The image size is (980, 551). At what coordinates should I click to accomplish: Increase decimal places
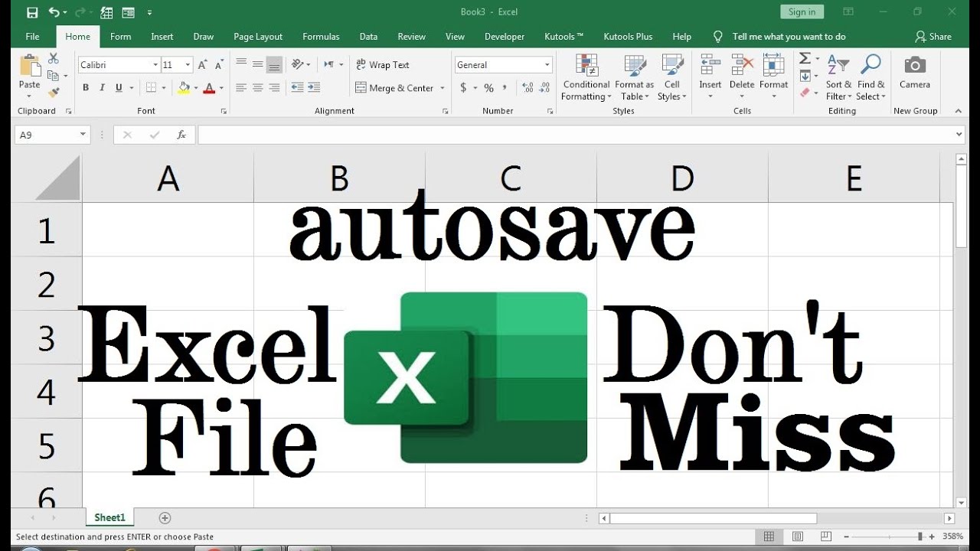tap(526, 88)
